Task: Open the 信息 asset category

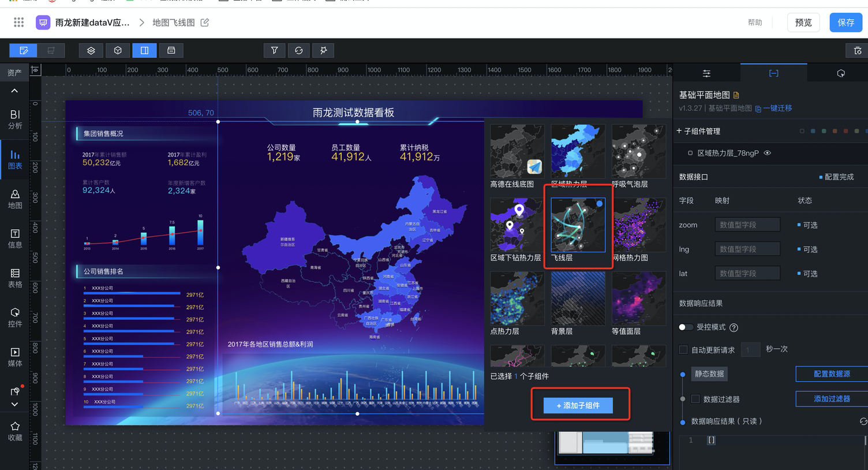Action: tap(15, 238)
